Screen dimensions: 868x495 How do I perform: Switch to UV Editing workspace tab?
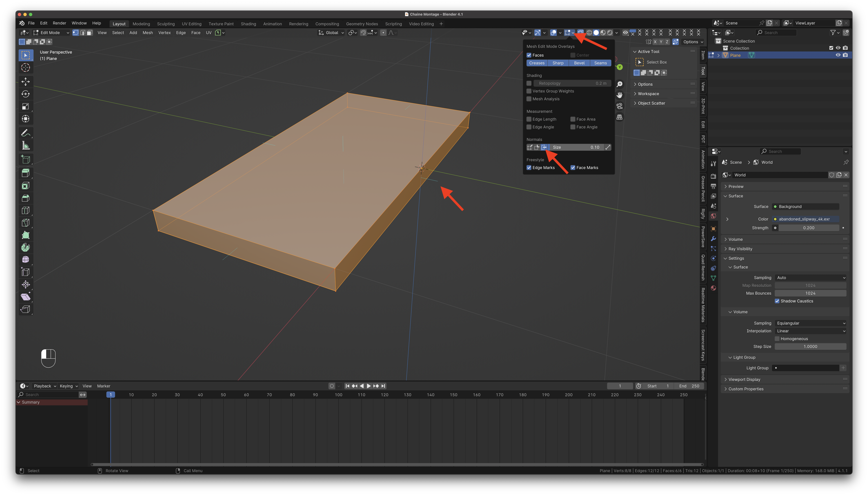click(x=192, y=24)
